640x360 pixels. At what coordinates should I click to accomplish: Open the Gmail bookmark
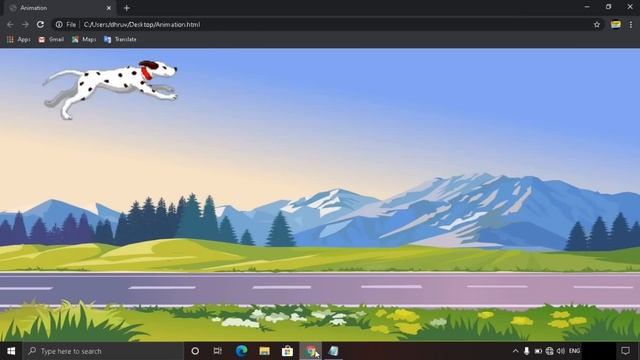[51, 40]
